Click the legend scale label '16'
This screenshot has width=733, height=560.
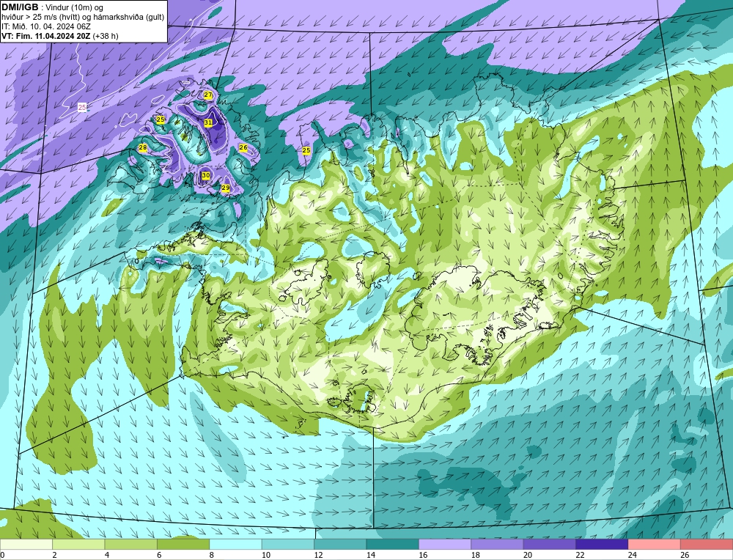[423, 555]
